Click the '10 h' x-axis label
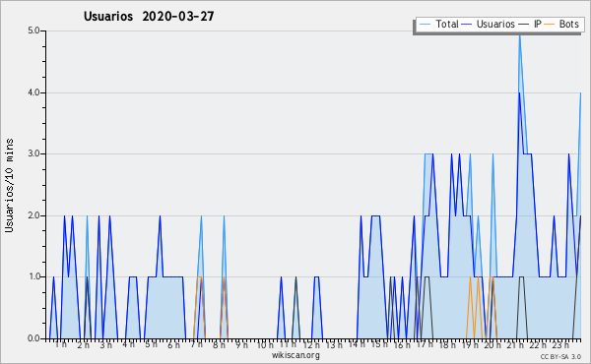The width and height of the screenshot is (591, 364). pos(265,344)
